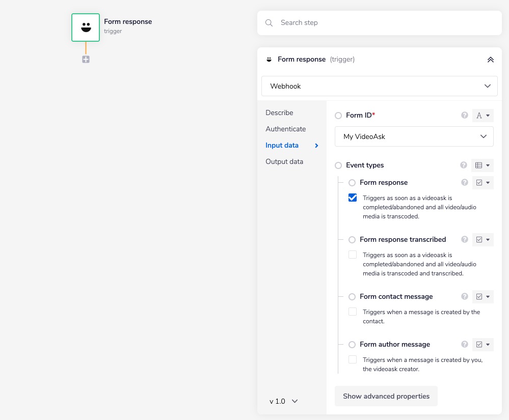Click help icon for Form response transcribed

click(x=464, y=240)
